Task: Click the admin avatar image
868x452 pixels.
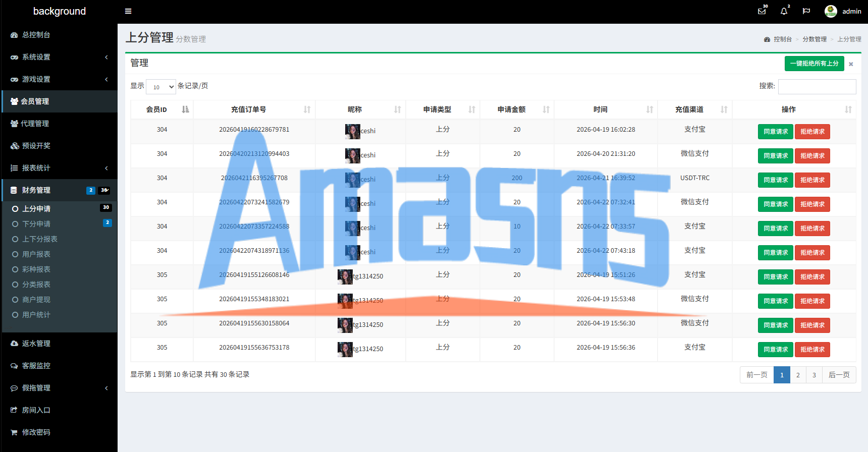Action: pyautogui.click(x=831, y=11)
